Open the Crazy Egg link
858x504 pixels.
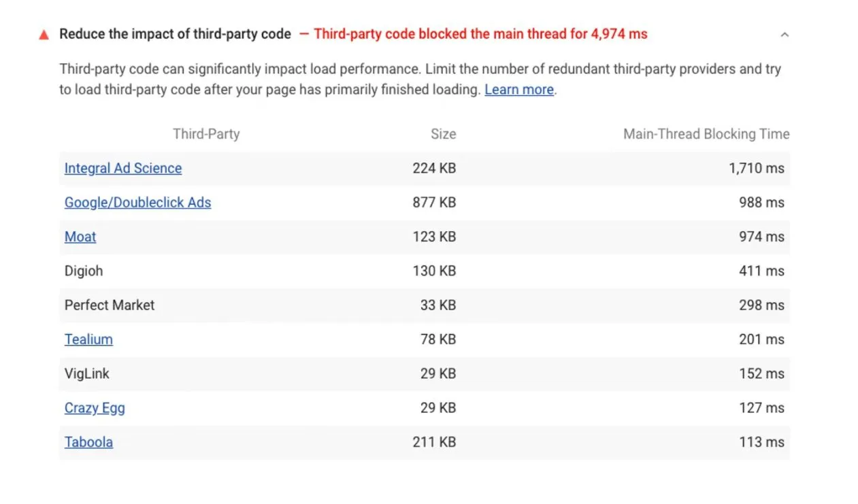95,408
